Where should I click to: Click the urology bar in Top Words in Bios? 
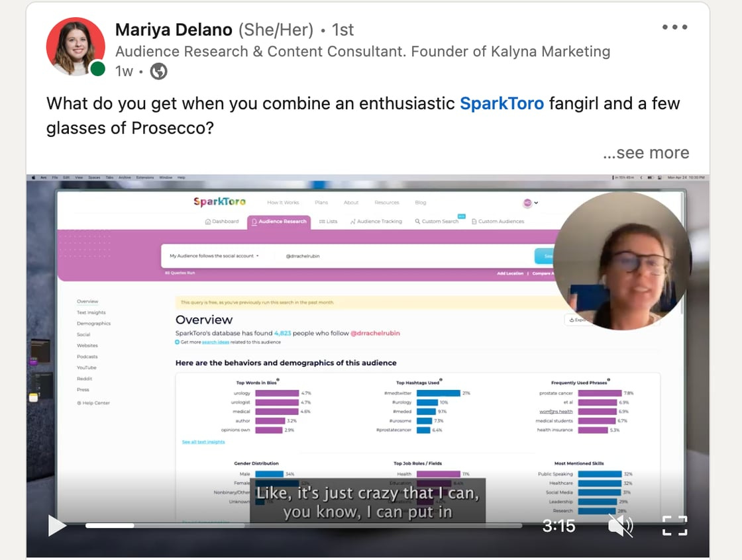277,393
